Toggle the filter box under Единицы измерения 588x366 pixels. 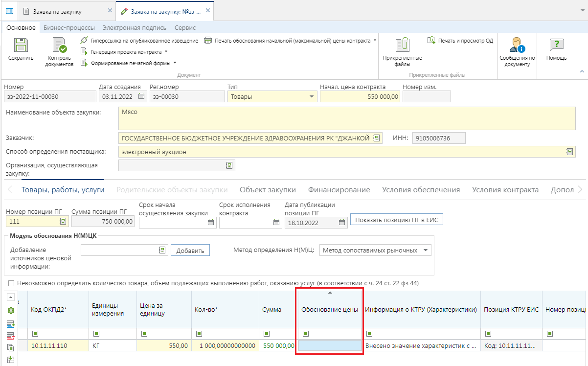[x=96, y=334]
